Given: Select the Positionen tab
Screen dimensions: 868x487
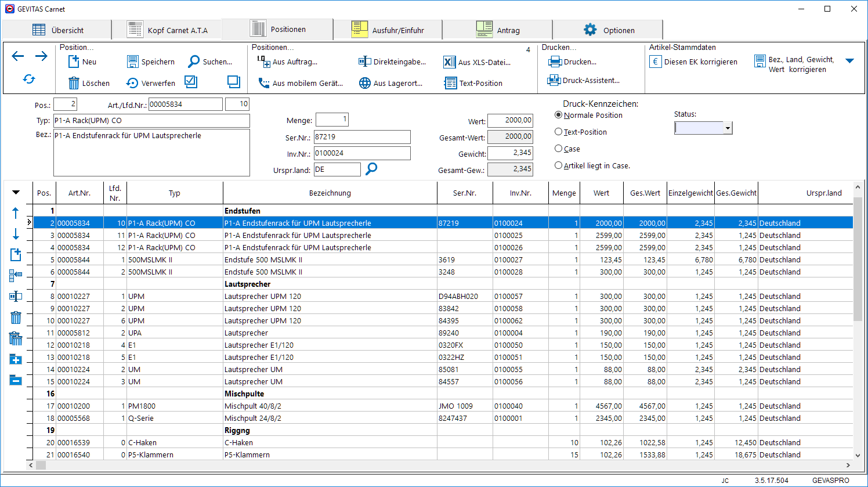Looking at the screenshot, I should click(278, 29).
